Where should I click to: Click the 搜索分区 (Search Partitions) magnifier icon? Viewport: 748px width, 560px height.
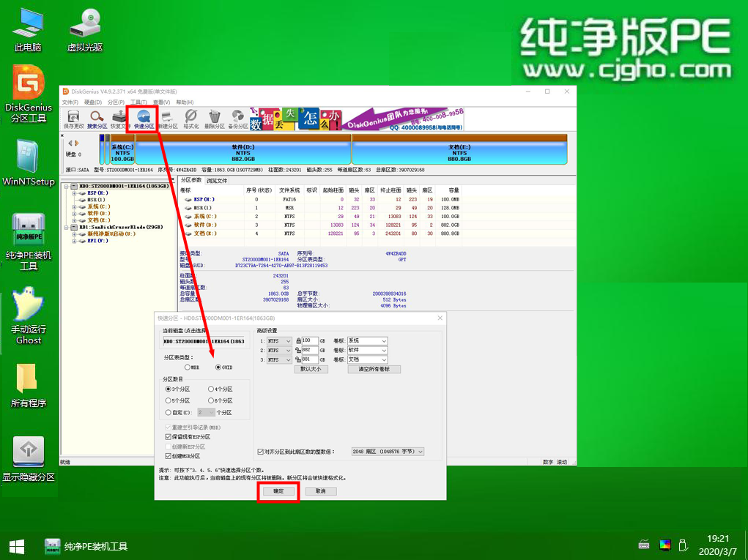click(97, 119)
